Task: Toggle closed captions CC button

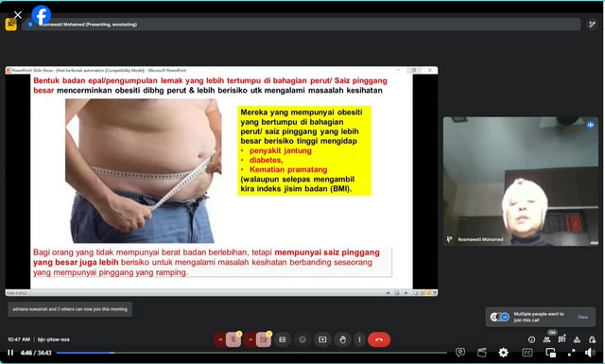Action: tap(527, 353)
